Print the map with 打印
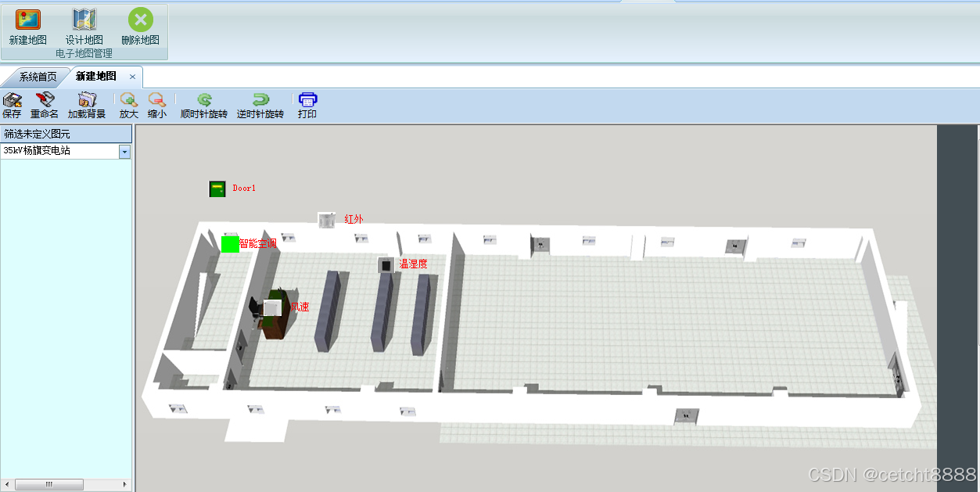980x492 pixels. point(307,106)
